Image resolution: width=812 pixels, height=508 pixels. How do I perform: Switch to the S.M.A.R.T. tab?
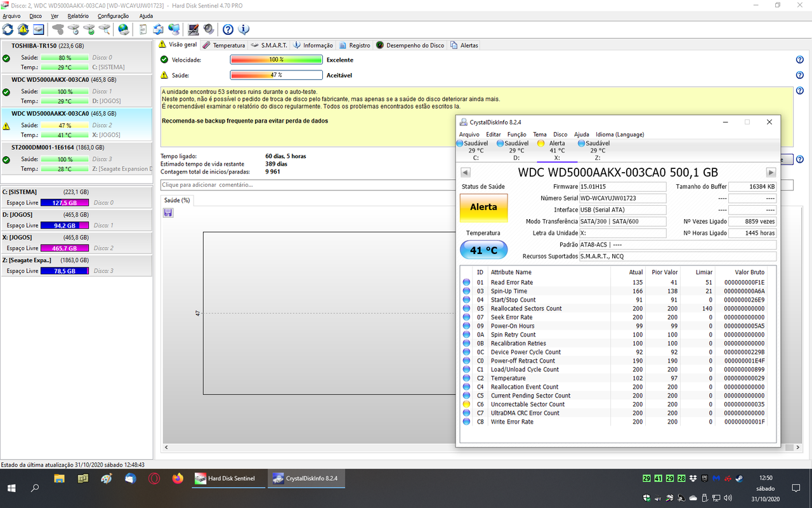point(269,45)
